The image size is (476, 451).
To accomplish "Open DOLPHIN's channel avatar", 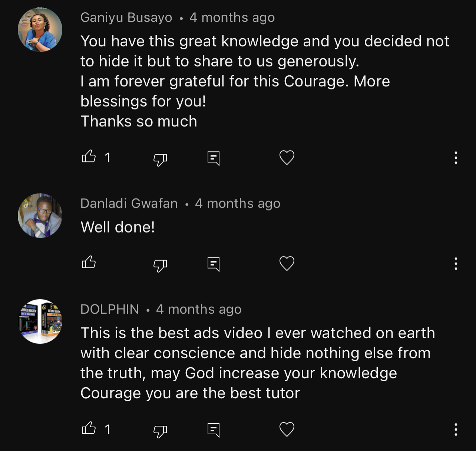I will pyautogui.click(x=40, y=322).
